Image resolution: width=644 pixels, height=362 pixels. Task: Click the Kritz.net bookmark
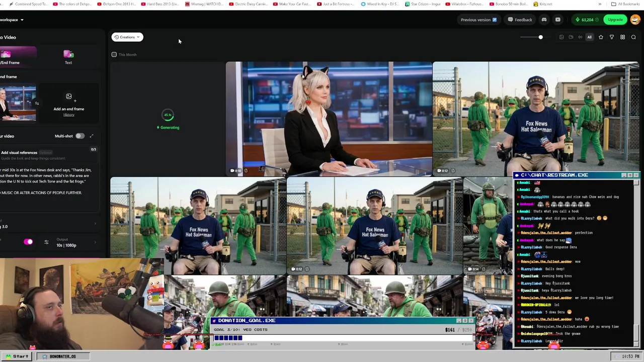(542, 4)
